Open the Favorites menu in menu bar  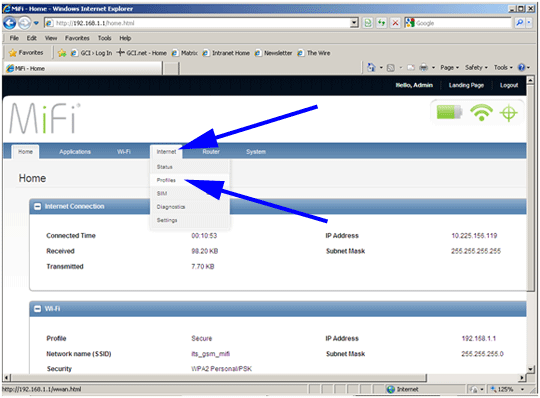pyautogui.click(x=77, y=38)
